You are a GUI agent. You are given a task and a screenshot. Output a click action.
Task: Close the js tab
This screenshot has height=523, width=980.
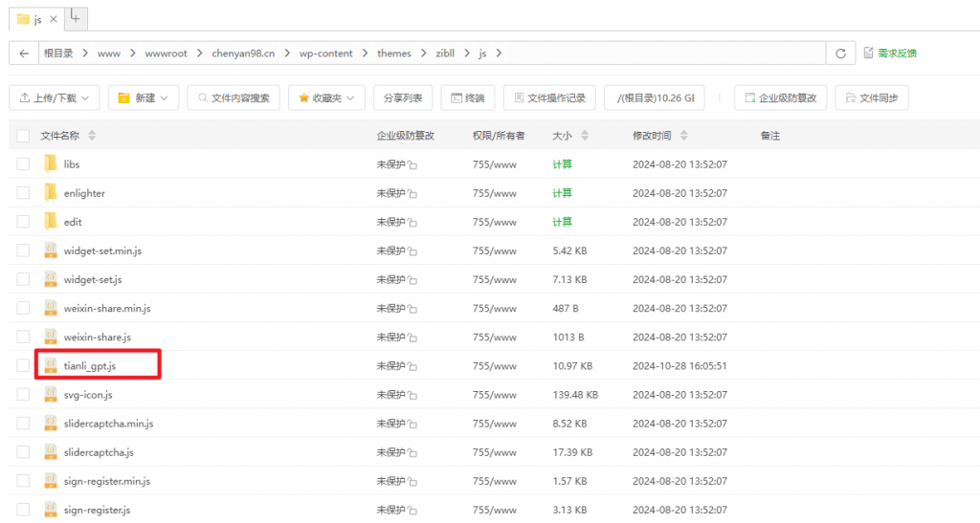54,19
